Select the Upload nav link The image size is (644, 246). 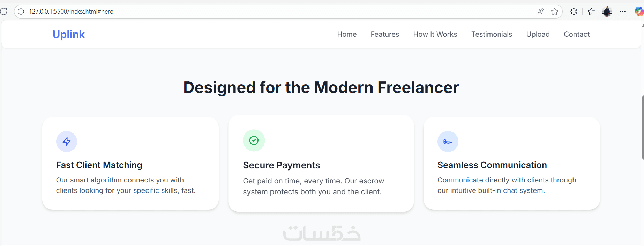click(x=538, y=34)
